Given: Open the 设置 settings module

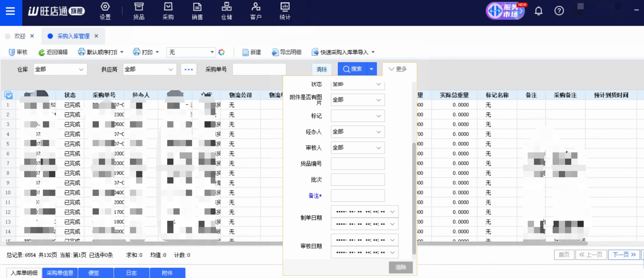Looking at the screenshot, I should [105, 12].
